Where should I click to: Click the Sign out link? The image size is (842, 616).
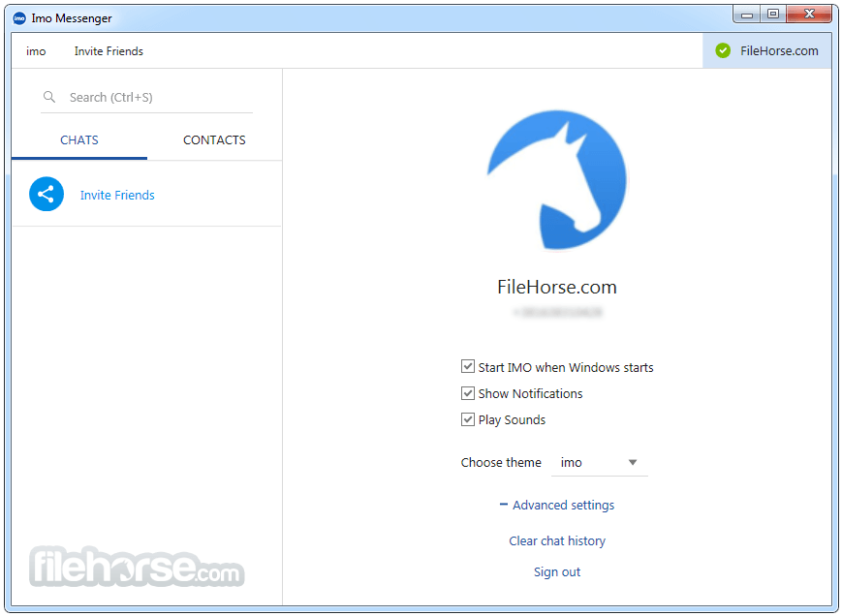(x=557, y=572)
